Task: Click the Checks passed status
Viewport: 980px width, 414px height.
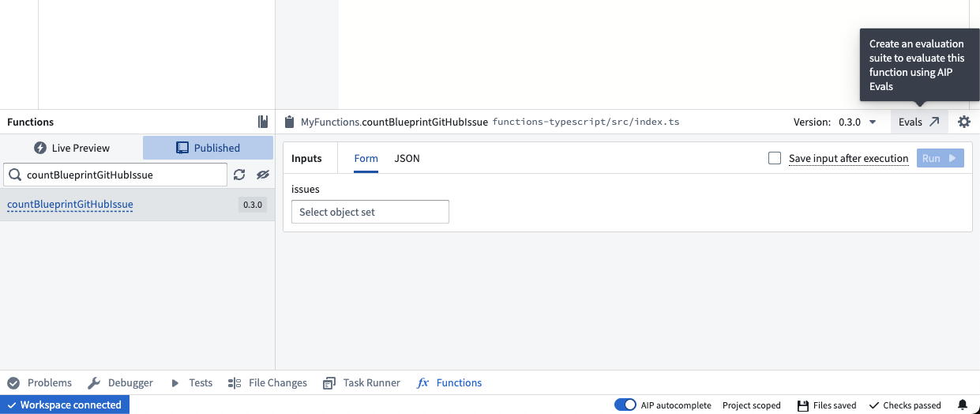Action: [905, 405]
